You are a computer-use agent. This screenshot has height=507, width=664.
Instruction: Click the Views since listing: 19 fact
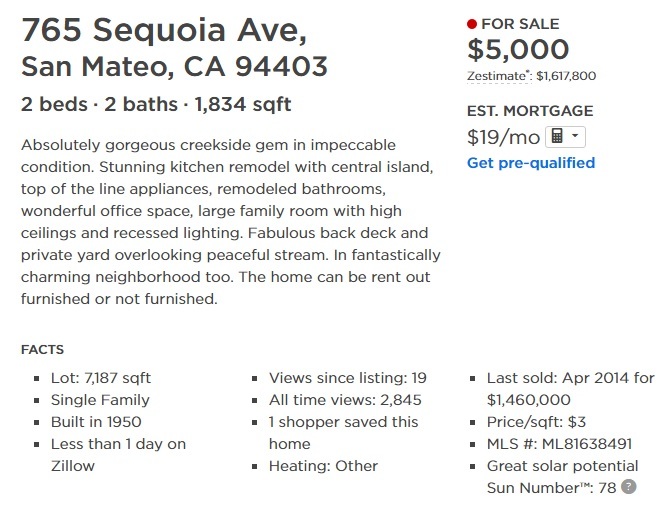[348, 378]
